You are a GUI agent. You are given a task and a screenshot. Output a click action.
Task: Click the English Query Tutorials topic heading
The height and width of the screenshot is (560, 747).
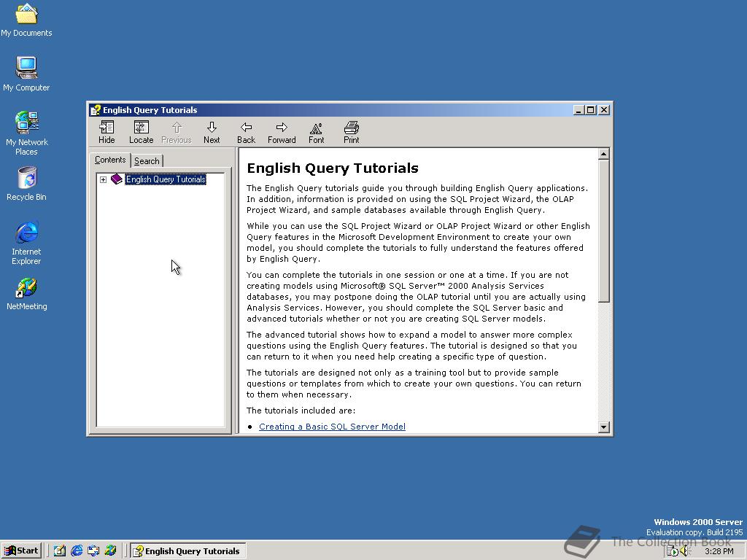tap(333, 168)
